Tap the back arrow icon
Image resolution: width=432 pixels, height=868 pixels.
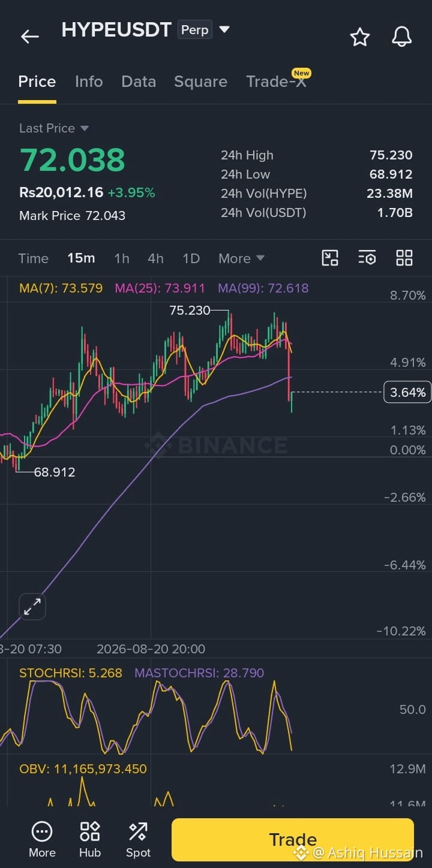(x=29, y=37)
